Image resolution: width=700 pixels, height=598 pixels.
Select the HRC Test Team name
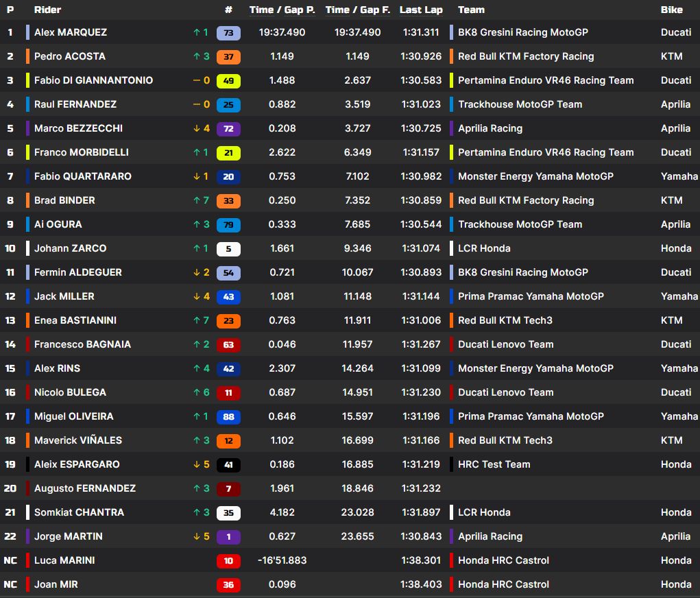point(494,464)
